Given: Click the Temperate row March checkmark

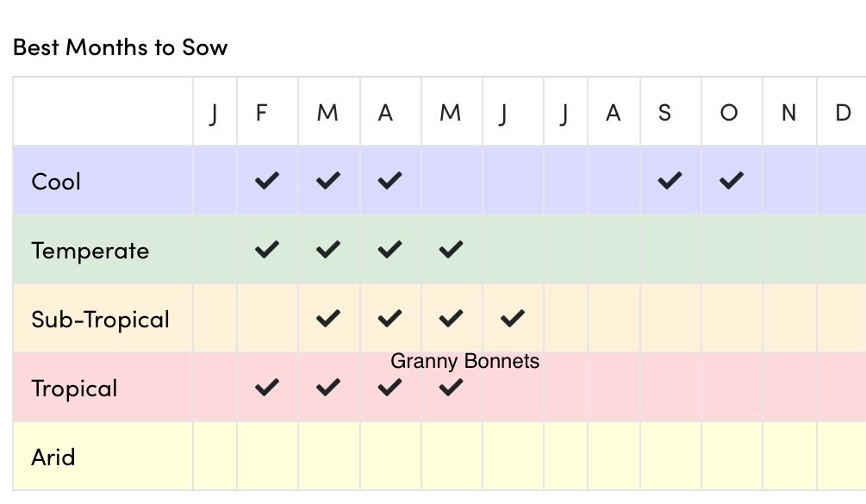Looking at the screenshot, I should pos(328,250).
